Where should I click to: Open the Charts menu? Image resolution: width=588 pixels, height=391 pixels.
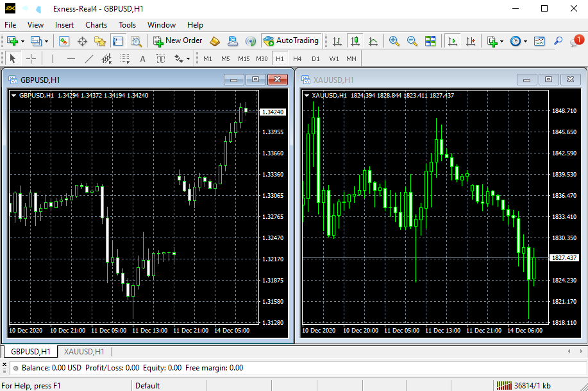tap(96, 25)
